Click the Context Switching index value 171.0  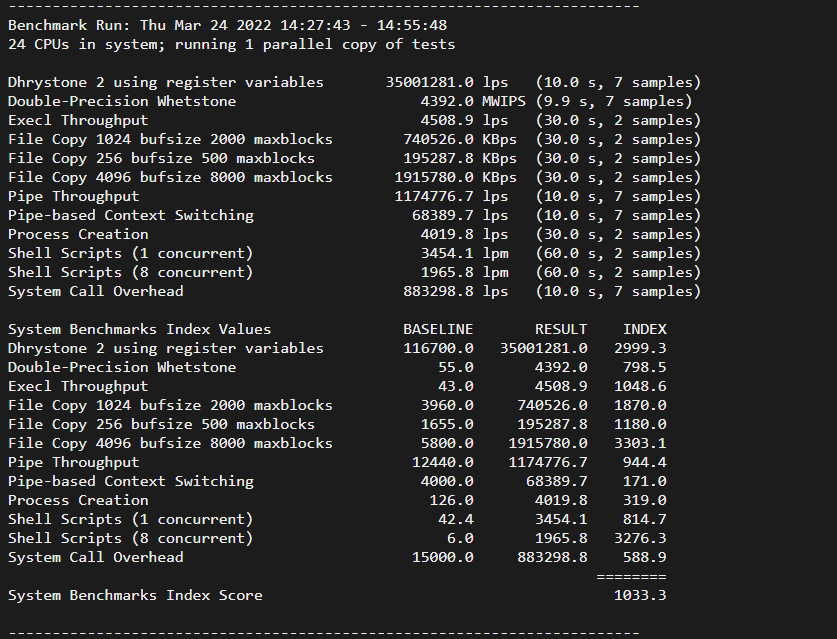645,481
